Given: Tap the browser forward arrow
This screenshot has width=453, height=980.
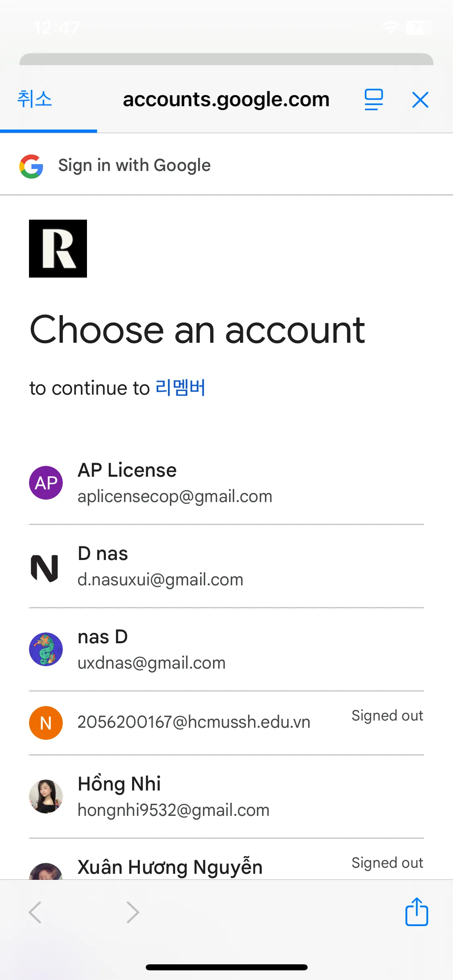Looking at the screenshot, I should [132, 912].
